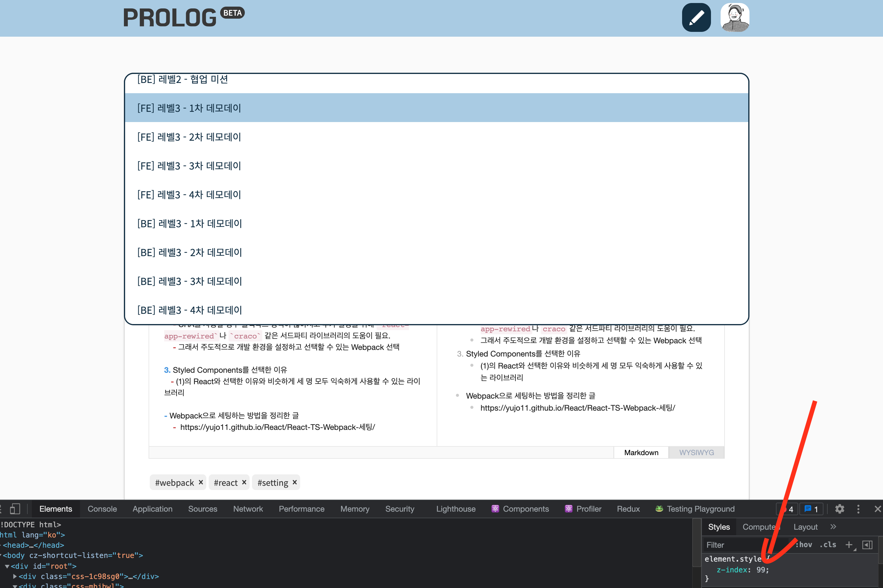Open DevTools settings gear
883x588 pixels.
tap(839, 509)
